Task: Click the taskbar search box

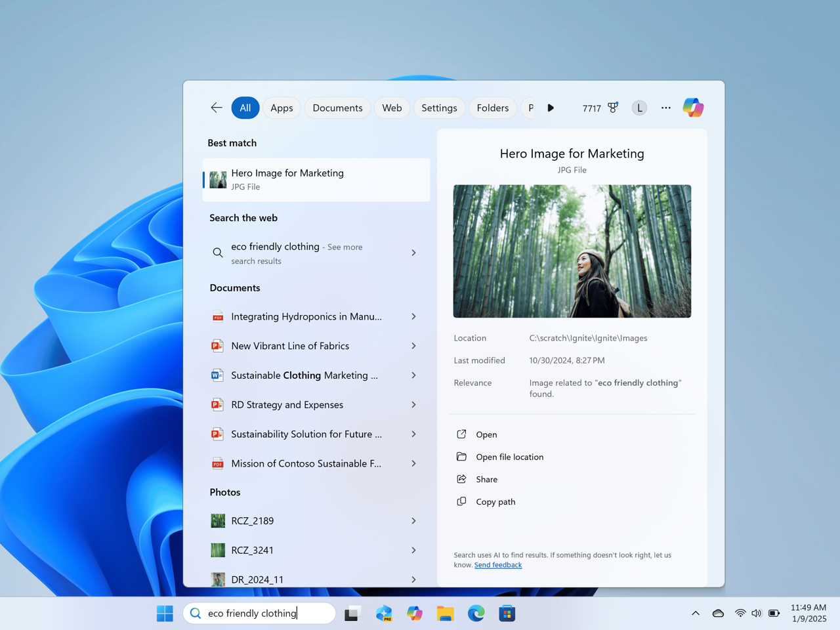Action: (259, 614)
